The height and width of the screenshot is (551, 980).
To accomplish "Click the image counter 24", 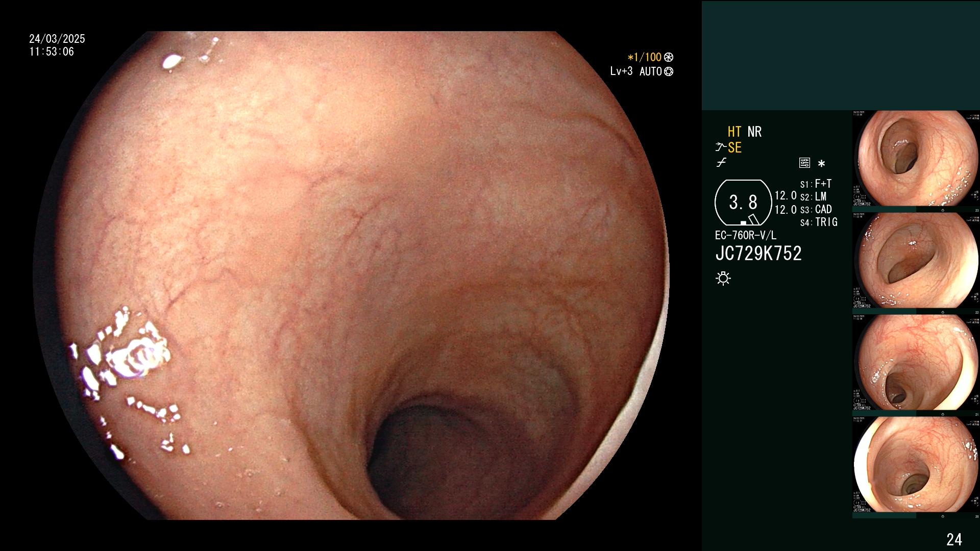I will pos(954,539).
